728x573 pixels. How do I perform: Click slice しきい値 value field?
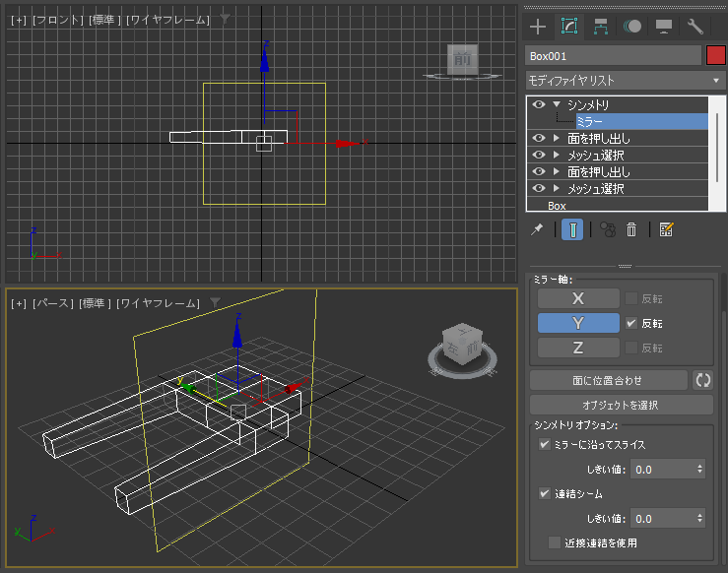pos(662,470)
